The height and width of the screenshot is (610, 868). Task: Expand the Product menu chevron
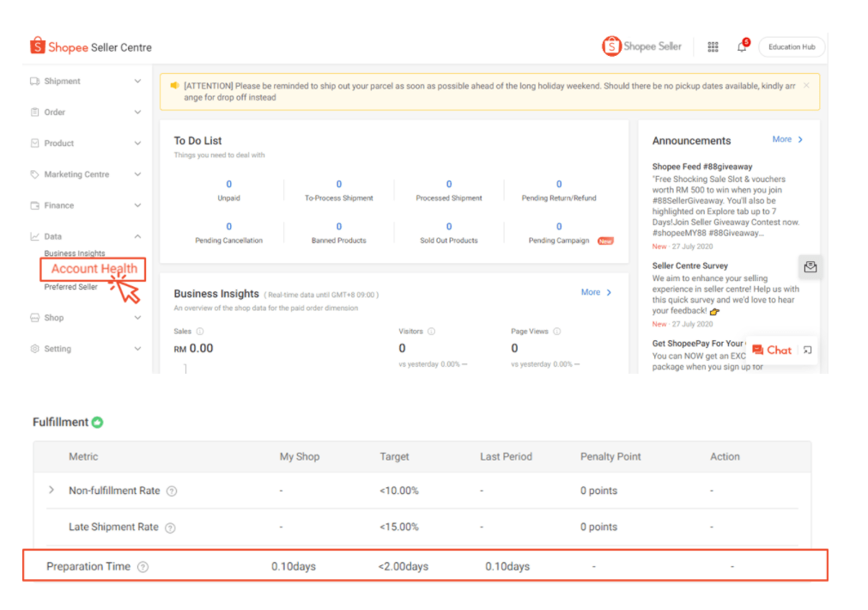click(137, 143)
